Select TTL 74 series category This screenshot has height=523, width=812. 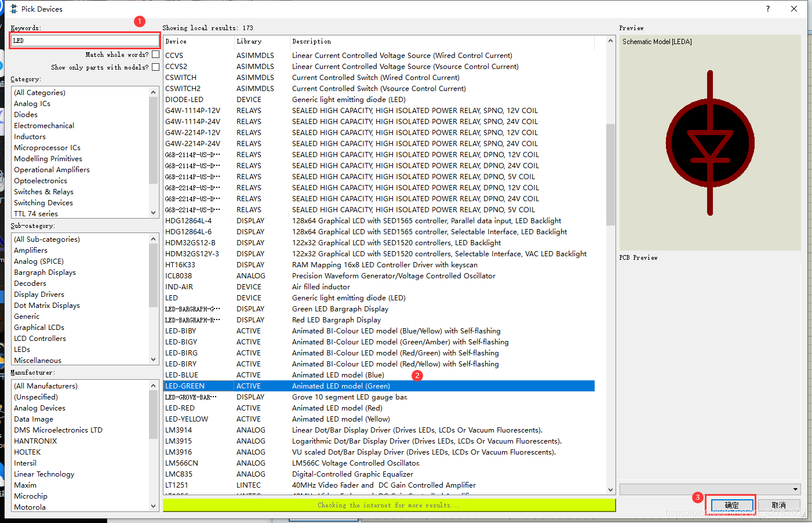[36, 214]
